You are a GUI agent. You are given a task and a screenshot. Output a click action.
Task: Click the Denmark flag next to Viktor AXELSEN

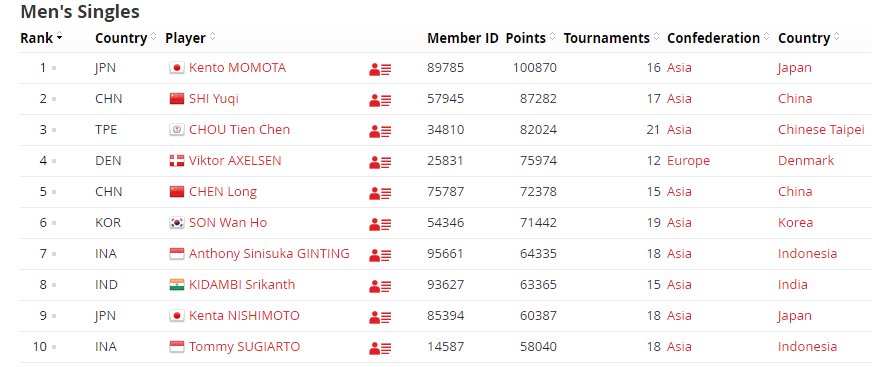tap(176, 161)
